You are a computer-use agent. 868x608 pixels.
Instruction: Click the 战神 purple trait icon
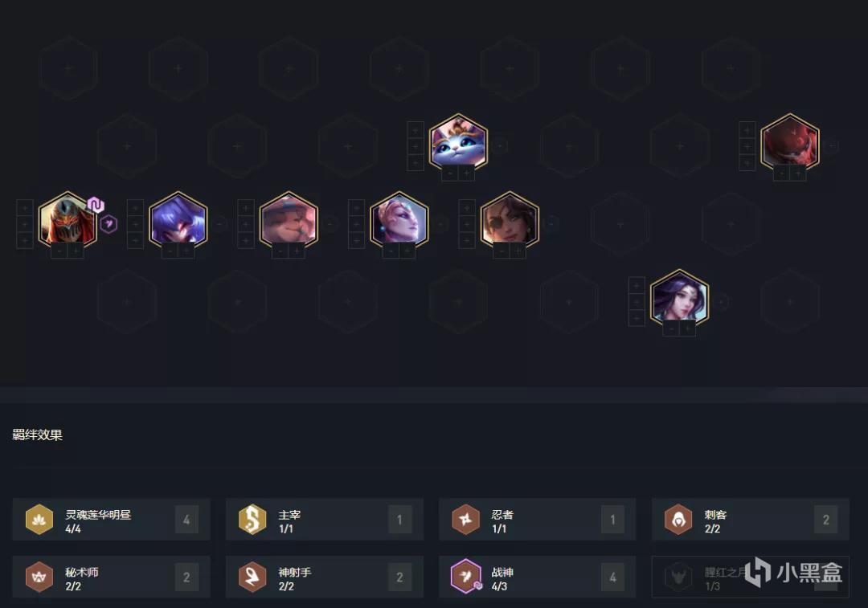coord(466,577)
